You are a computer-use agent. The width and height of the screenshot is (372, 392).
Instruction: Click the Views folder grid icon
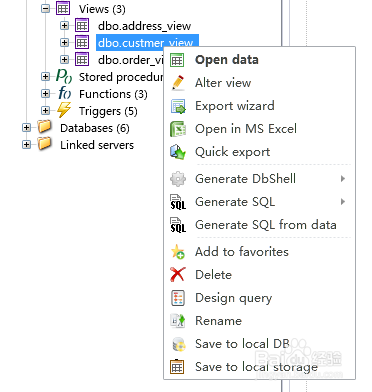[63, 9]
